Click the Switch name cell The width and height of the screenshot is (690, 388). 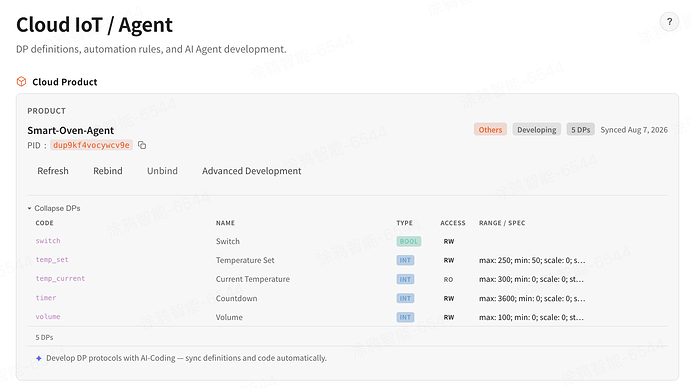tap(228, 242)
